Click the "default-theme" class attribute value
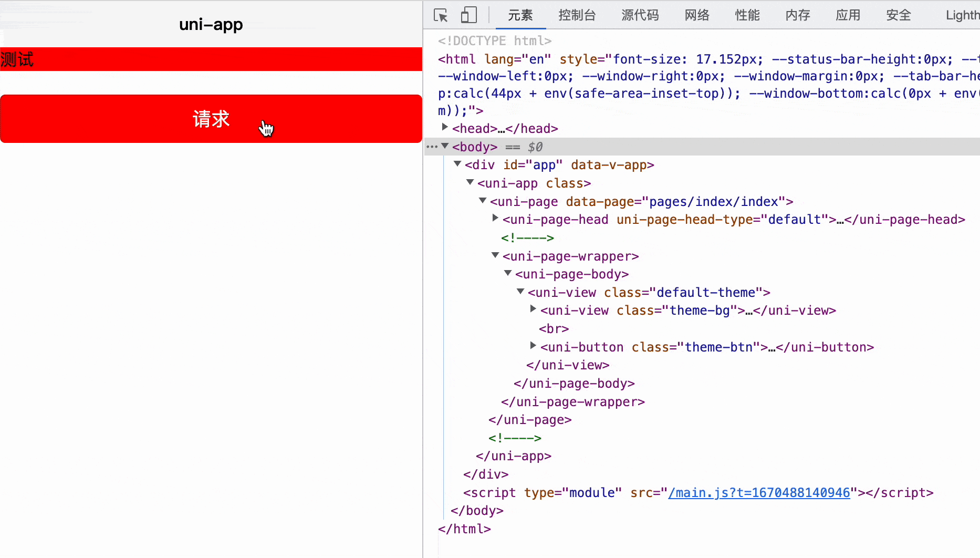 click(706, 293)
